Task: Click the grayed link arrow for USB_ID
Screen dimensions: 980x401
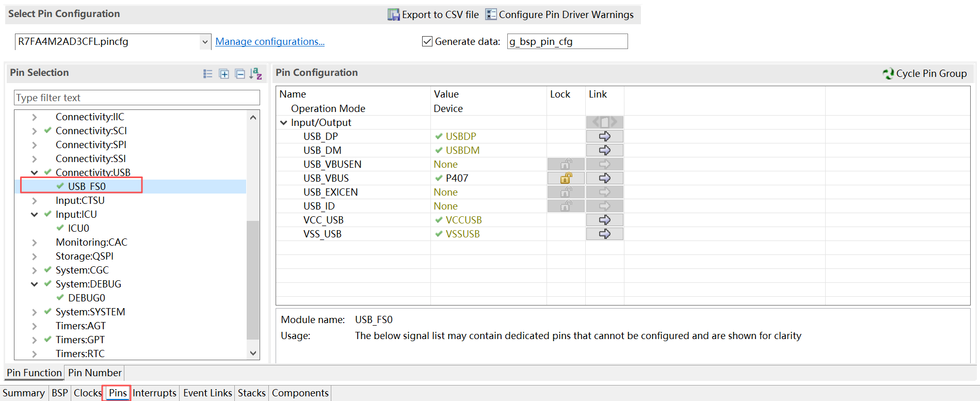Action: pyautogui.click(x=604, y=206)
